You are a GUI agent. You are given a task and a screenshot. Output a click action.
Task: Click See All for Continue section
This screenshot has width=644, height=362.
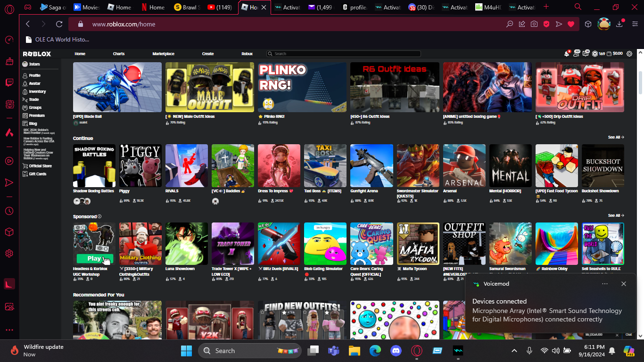[x=616, y=137]
